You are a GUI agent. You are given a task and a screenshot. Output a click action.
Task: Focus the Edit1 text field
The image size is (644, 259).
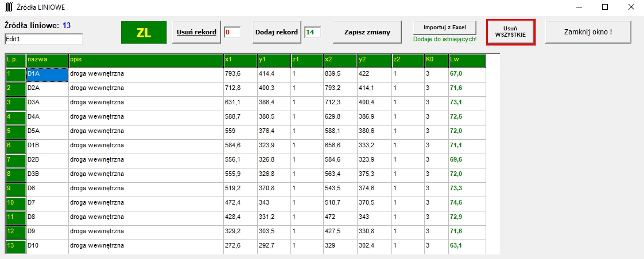44,39
